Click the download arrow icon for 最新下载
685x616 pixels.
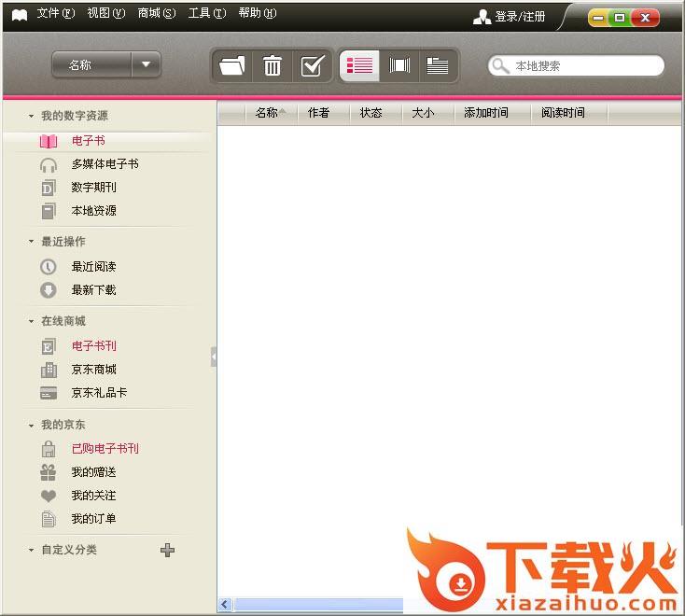click(49, 290)
